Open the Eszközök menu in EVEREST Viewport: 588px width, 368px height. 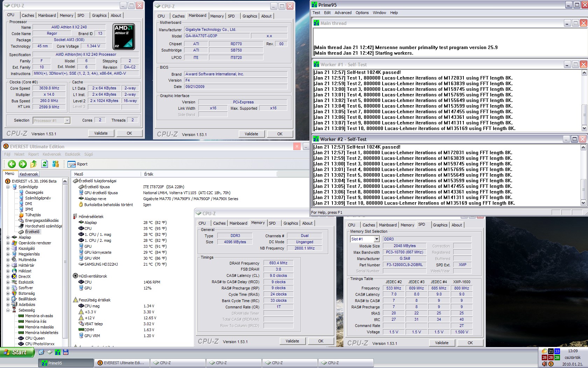click(73, 154)
